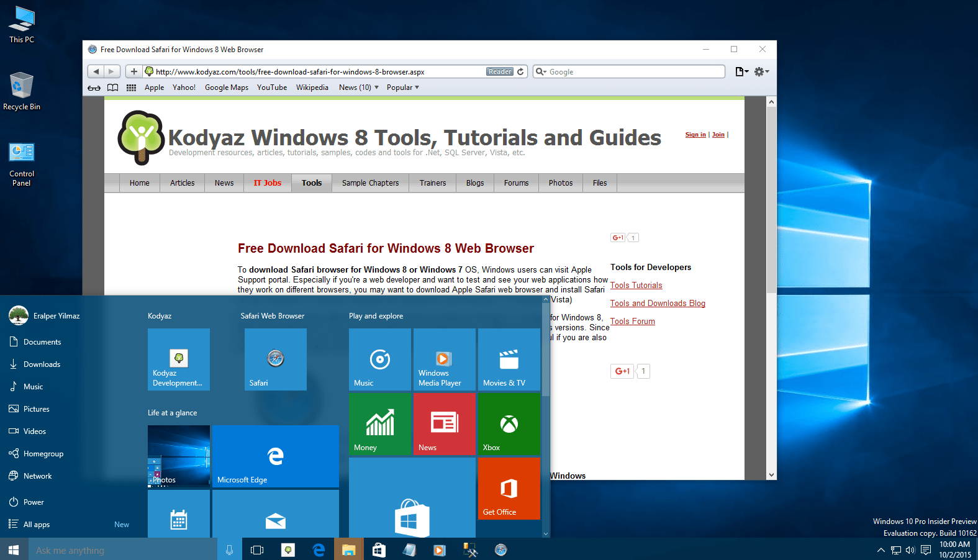The width and height of the screenshot is (978, 560).
Task: Open Microsoft Edge tile
Action: click(x=276, y=456)
